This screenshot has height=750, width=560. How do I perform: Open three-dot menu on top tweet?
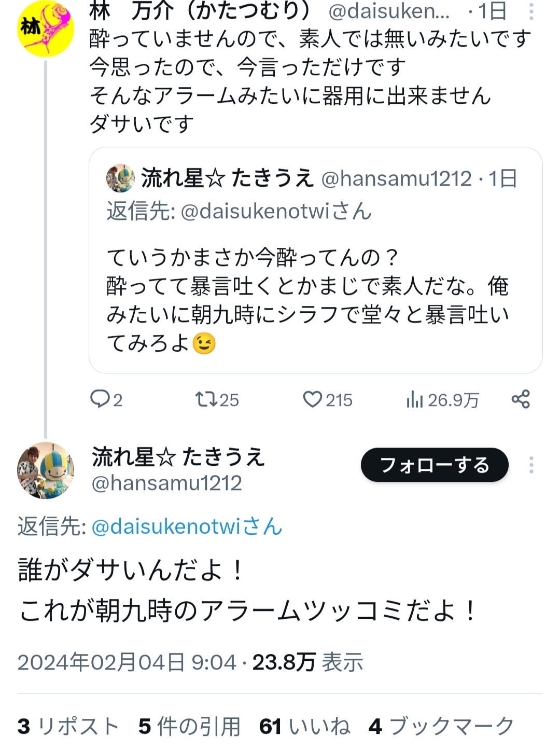(531, 11)
